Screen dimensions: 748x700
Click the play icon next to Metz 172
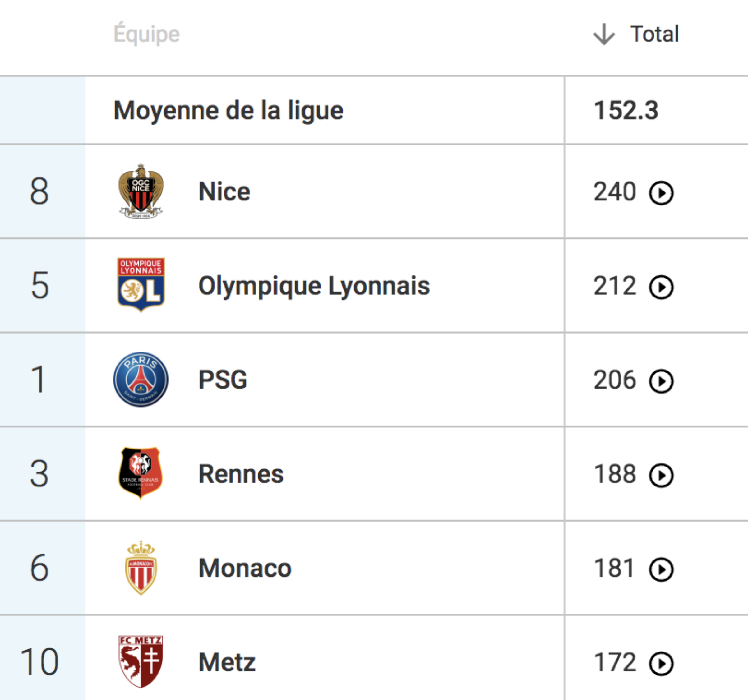[x=661, y=663]
